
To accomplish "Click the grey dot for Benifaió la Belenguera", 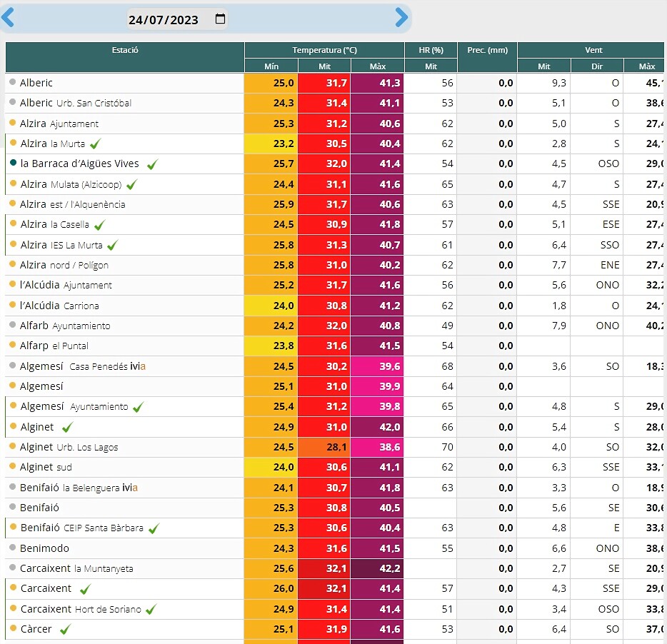I will (12, 487).
